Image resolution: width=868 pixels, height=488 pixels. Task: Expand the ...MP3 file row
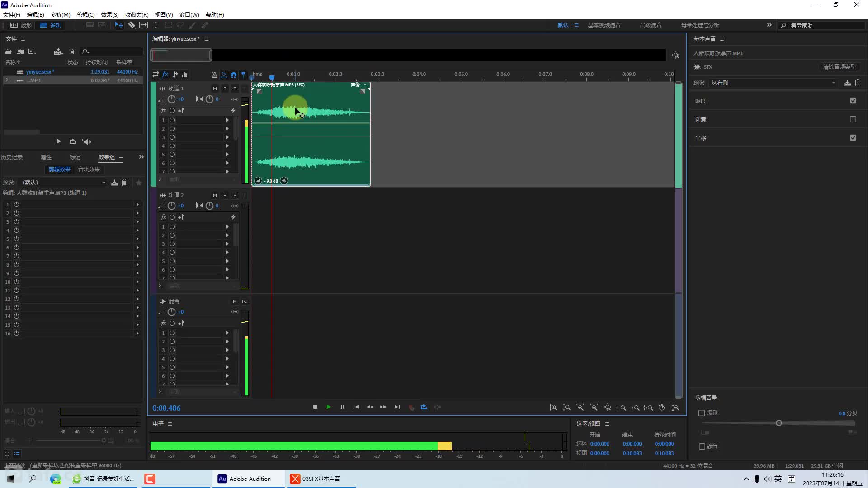[x=7, y=80]
